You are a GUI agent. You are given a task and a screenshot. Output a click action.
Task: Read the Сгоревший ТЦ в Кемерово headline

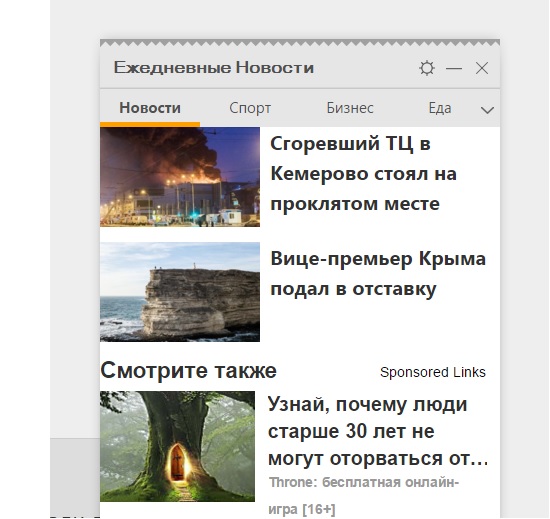[x=363, y=174]
